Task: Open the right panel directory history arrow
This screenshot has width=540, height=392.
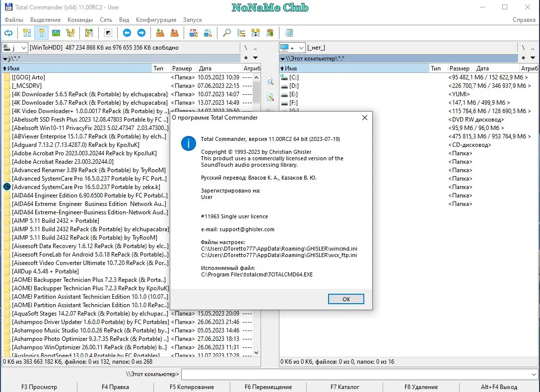Action: 533,58
